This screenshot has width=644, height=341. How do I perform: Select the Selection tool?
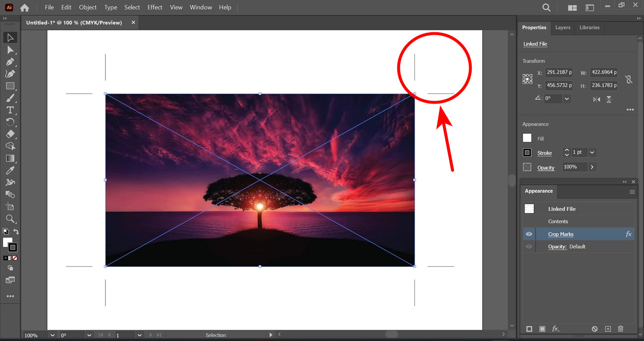tap(10, 37)
